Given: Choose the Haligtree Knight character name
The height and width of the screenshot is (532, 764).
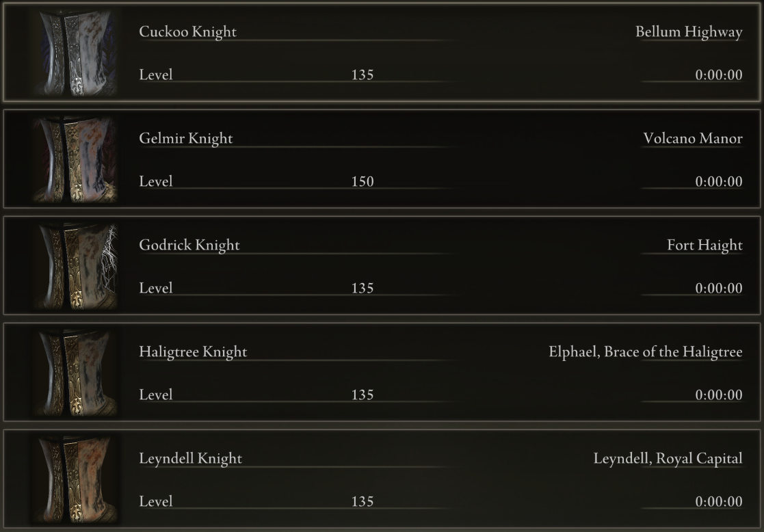Looking at the screenshot, I should pyautogui.click(x=193, y=351).
